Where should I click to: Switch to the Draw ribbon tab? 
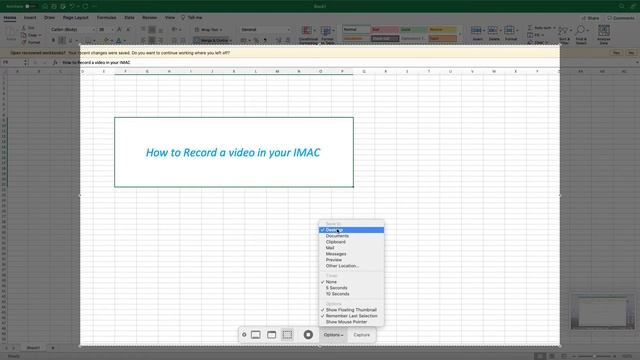[x=49, y=18]
